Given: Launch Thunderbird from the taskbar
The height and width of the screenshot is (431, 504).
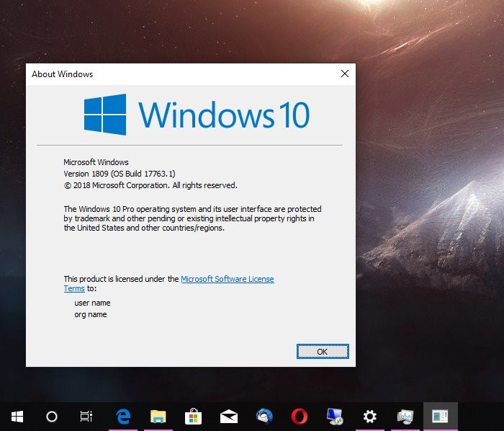Looking at the screenshot, I should 264,417.
